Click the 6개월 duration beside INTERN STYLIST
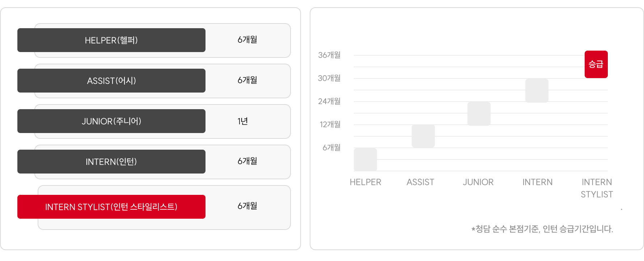 coord(247,206)
